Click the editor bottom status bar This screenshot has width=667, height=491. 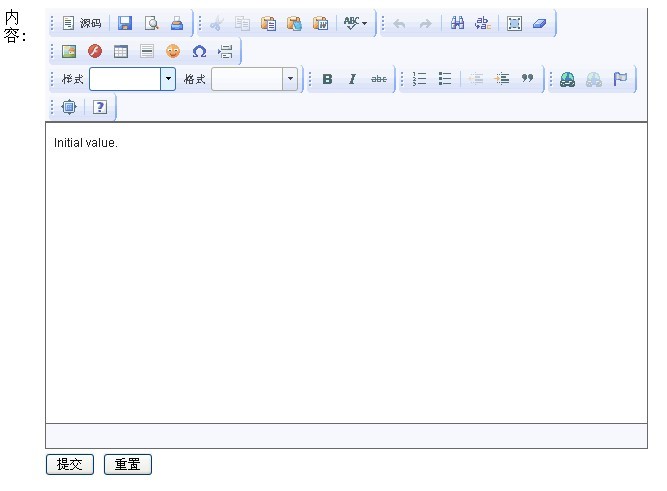click(x=346, y=436)
